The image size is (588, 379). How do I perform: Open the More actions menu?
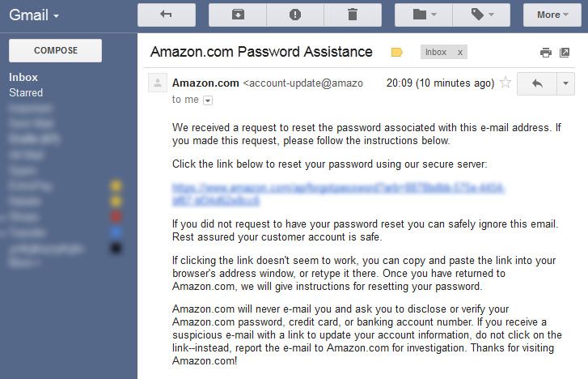(x=552, y=15)
